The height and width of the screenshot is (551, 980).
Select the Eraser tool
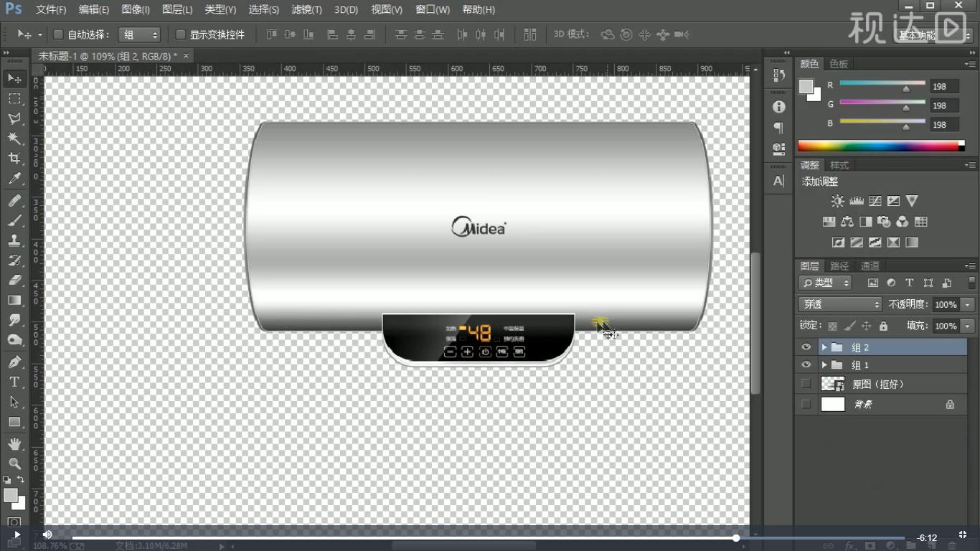tap(14, 281)
